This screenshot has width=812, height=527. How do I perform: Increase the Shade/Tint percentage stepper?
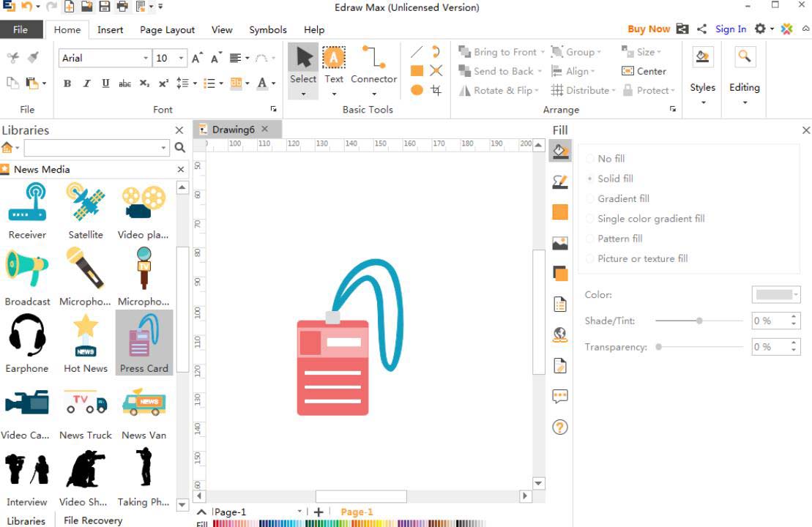click(x=794, y=317)
